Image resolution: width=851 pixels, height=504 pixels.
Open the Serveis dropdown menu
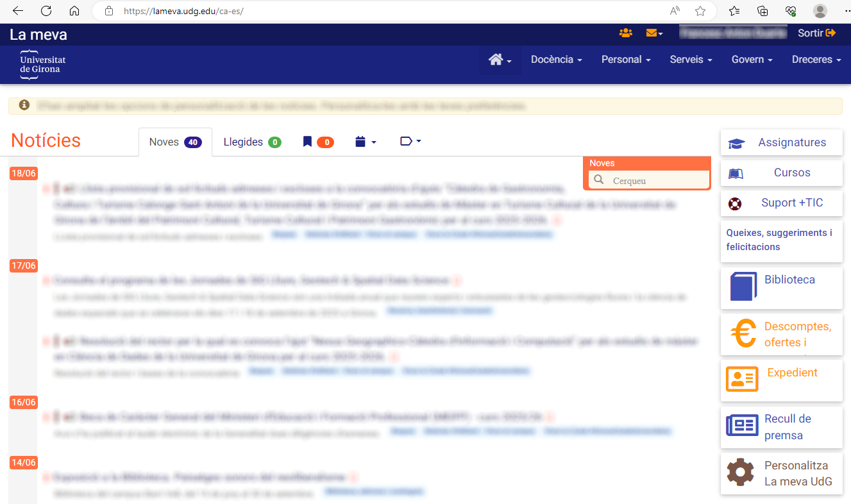coord(691,60)
